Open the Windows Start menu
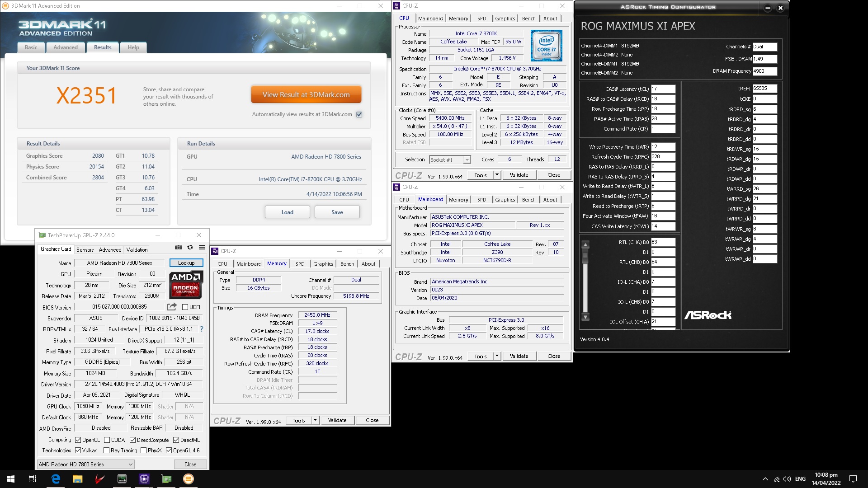Image resolution: width=868 pixels, height=488 pixels. click(11, 479)
